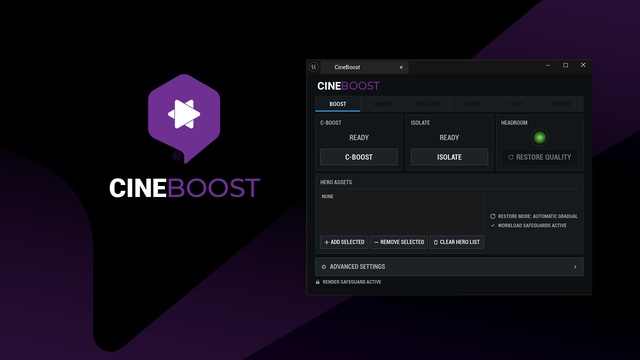
Task: Click the 'RESTORE MODE: AUTOMATIC GRADUAL' text
Action: pos(538,216)
